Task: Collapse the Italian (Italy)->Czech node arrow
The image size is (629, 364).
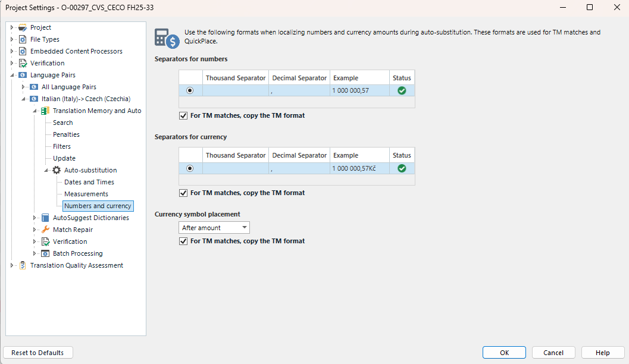Action: [23, 99]
